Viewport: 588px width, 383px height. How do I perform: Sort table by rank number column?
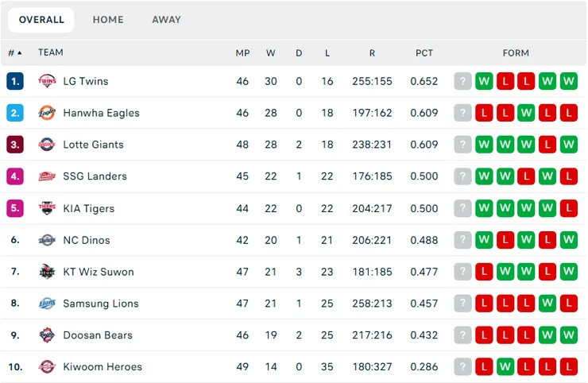click(x=14, y=53)
